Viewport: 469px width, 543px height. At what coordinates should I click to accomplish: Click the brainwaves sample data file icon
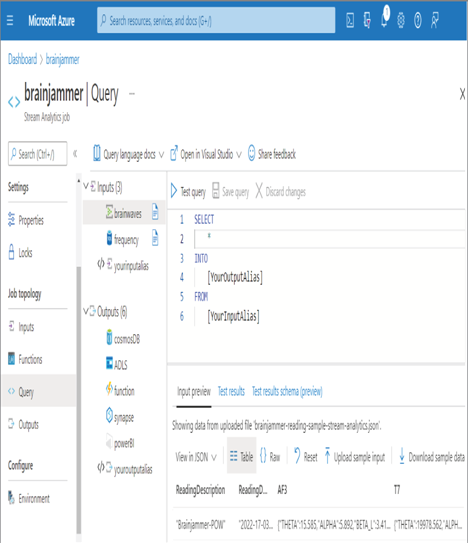[155, 212]
